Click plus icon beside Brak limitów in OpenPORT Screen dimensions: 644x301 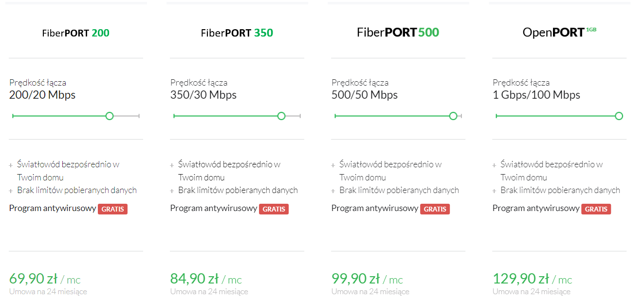tap(495, 191)
